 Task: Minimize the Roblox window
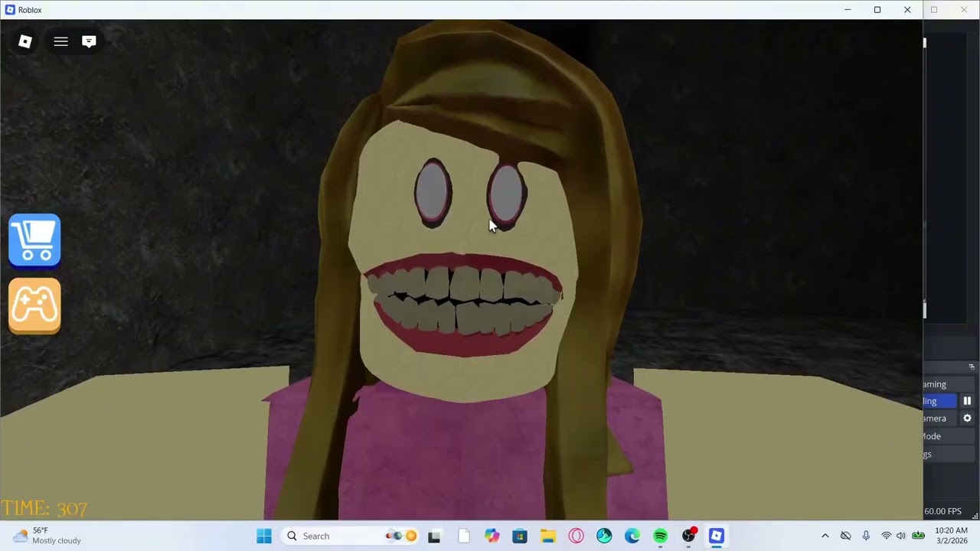tap(848, 10)
